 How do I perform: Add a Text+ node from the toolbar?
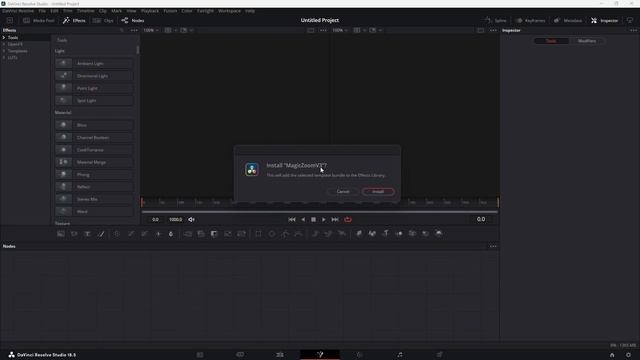(87, 234)
